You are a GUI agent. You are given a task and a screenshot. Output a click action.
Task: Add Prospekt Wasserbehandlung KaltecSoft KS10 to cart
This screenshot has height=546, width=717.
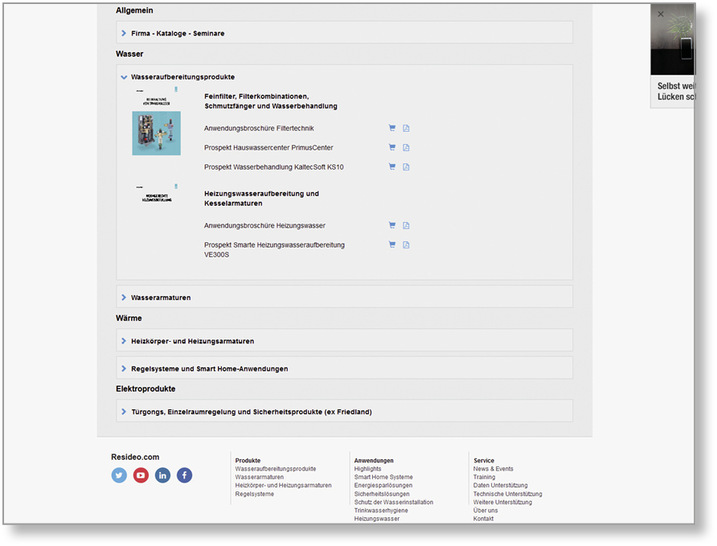point(393,167)
